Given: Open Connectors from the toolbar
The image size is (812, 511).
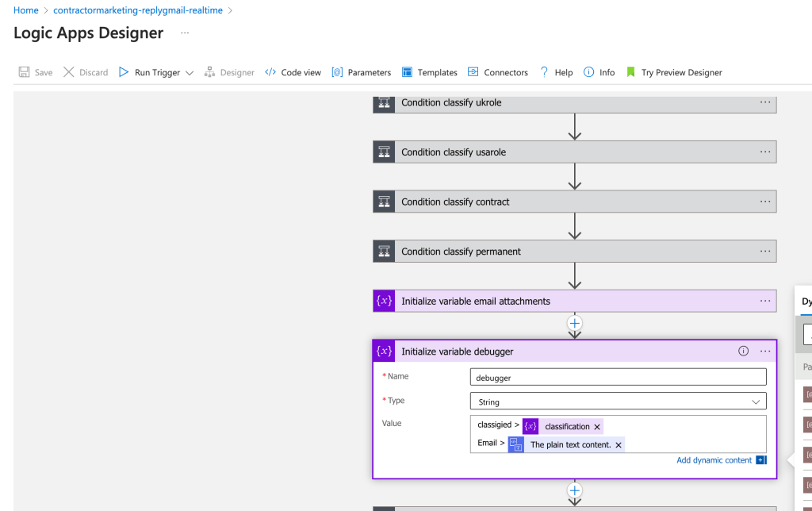Looking at the screenshot, I should [x=498, y=72].
